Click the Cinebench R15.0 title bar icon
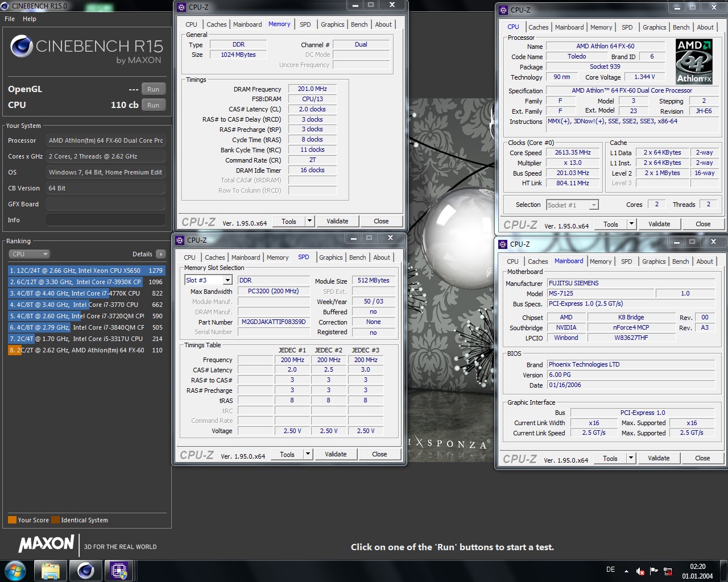This screenshot has height=582, width=728. tap(5, 6)
